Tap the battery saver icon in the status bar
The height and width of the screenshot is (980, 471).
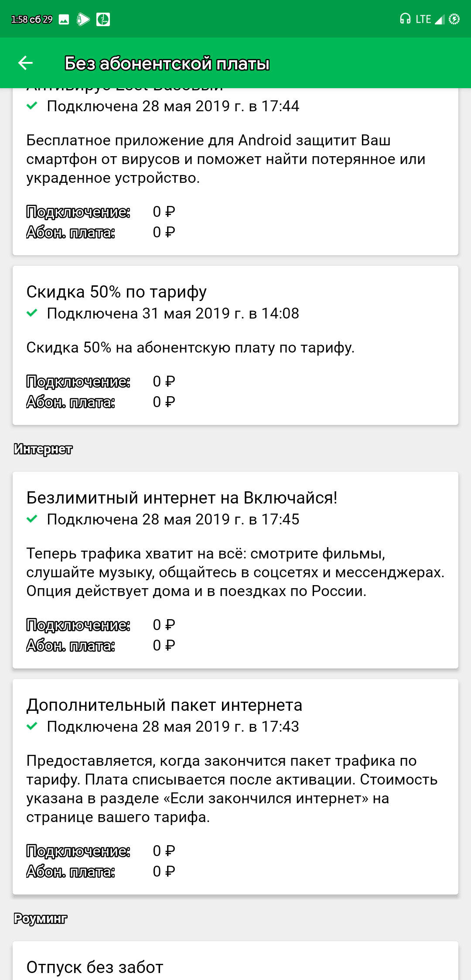tap(455, 19)
